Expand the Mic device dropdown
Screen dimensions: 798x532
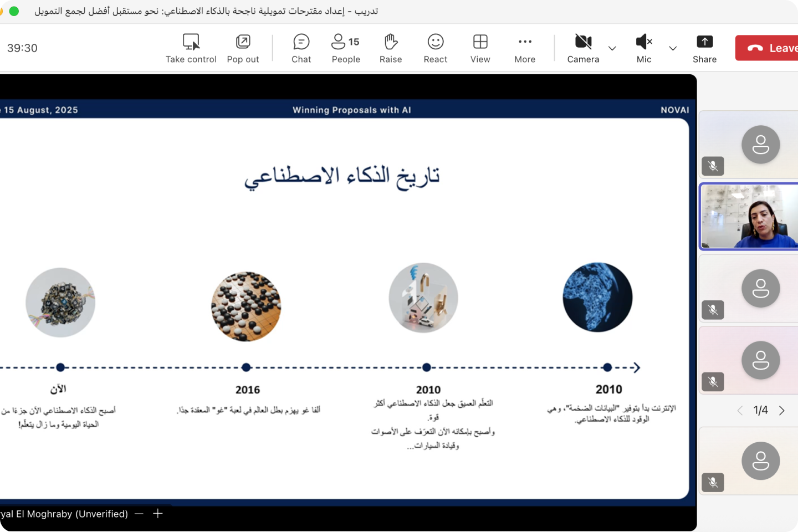[673, 49]
